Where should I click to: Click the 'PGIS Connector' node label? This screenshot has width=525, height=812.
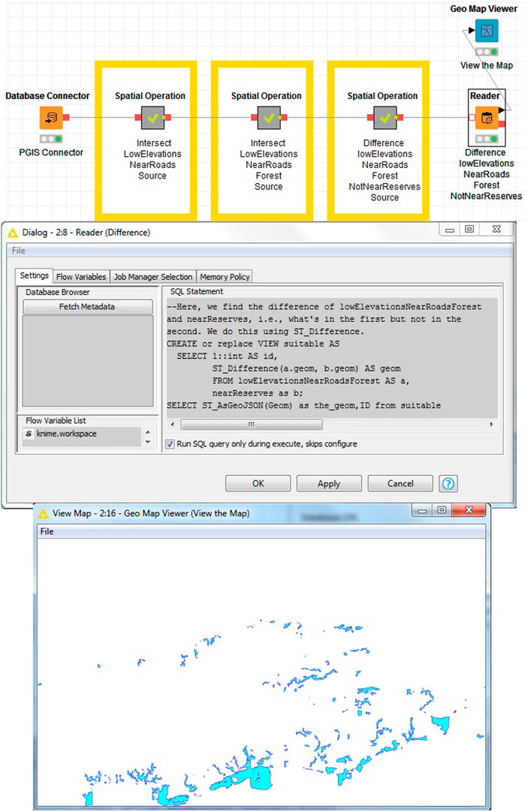coord(51,152)
